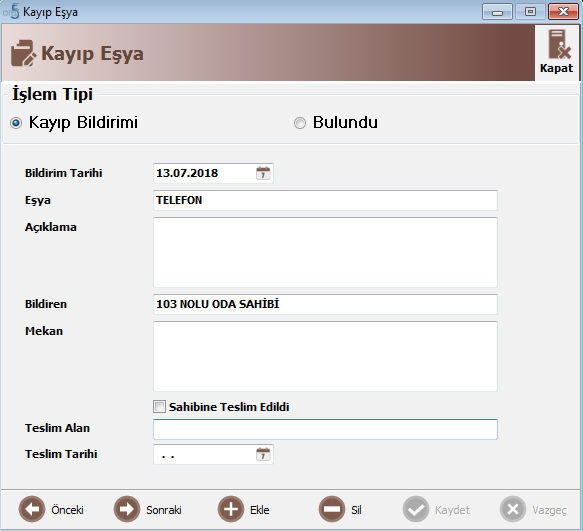Click the Bildirim Tarihi date text 13.07.2018
This screenshot has width=583, height=531.
point(187,173)
